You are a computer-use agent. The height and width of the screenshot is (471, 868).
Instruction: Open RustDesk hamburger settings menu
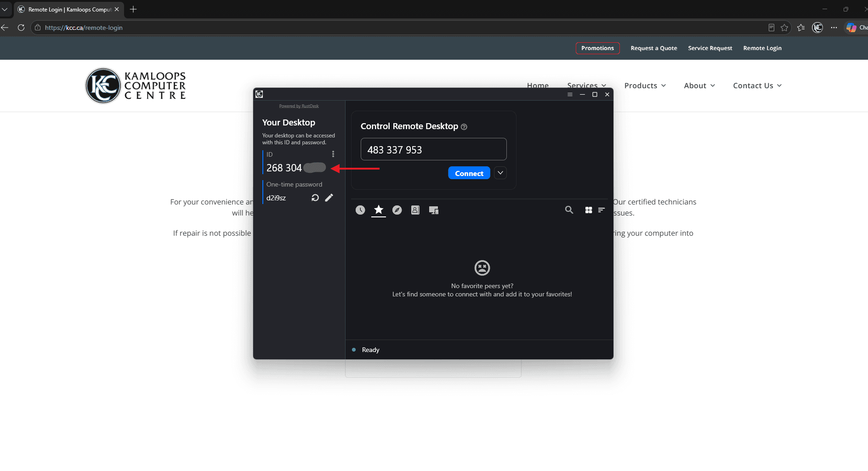[570, 94]
